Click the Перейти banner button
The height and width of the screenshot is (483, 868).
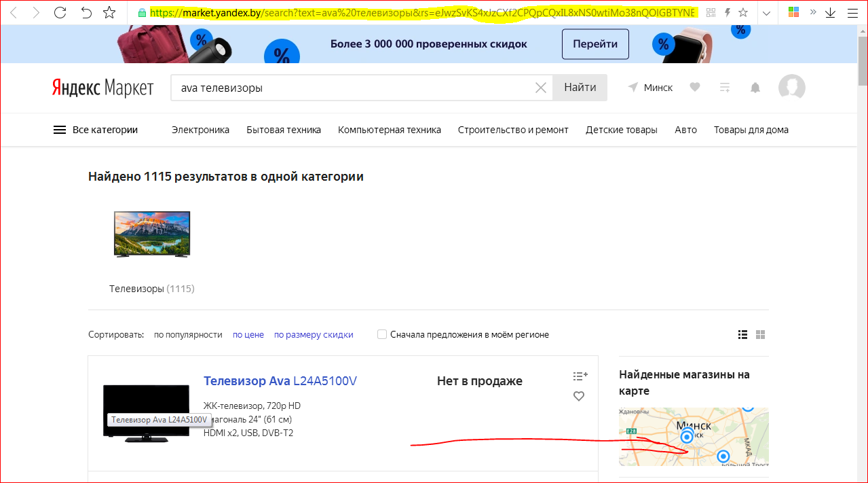point(595,44)
